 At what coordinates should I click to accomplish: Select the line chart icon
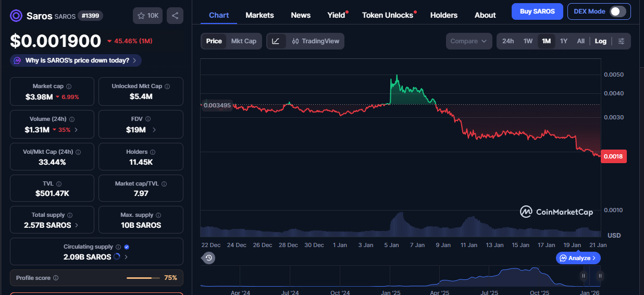click(276, 41)
